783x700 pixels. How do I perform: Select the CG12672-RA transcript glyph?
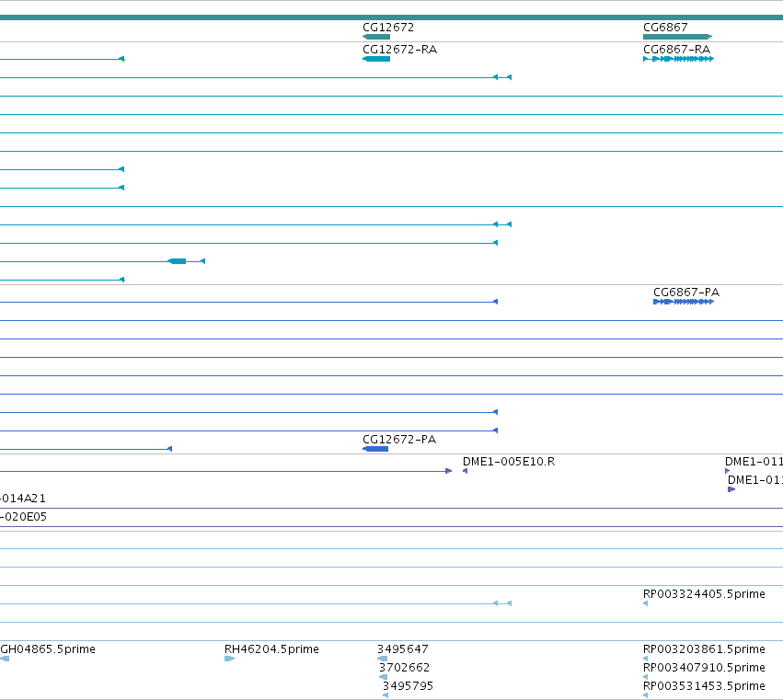pos(376,59)
